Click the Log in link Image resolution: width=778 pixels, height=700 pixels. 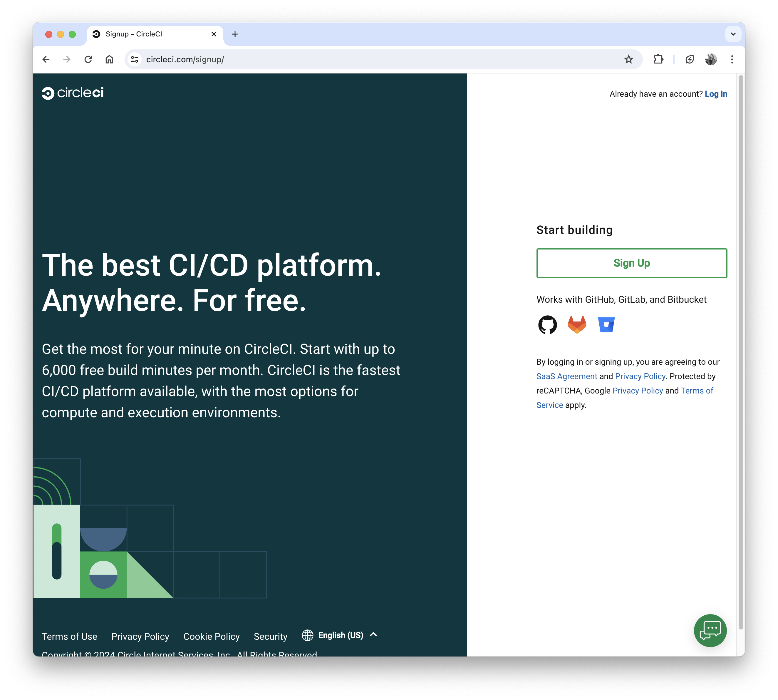(x=716, y=94)
